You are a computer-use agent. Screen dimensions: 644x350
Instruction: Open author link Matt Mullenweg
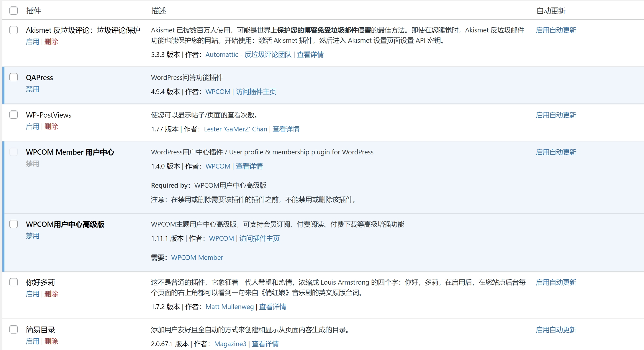[229, 307]
